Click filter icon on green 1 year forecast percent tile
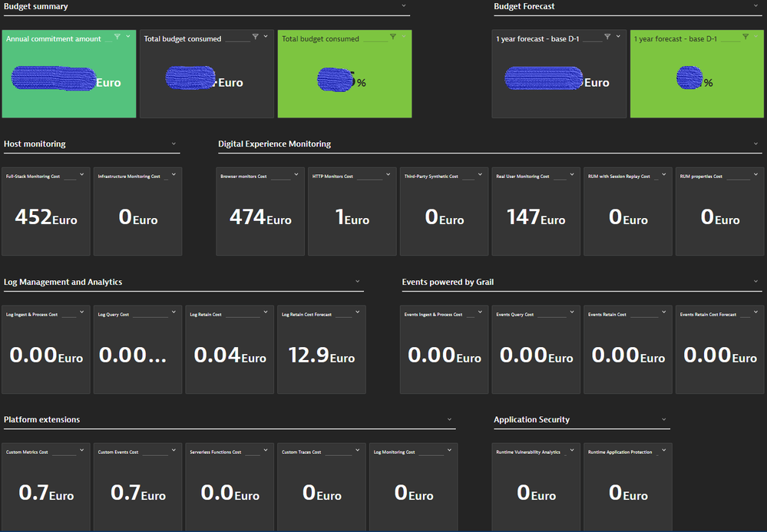767x532 pixels. click(746, 37)
